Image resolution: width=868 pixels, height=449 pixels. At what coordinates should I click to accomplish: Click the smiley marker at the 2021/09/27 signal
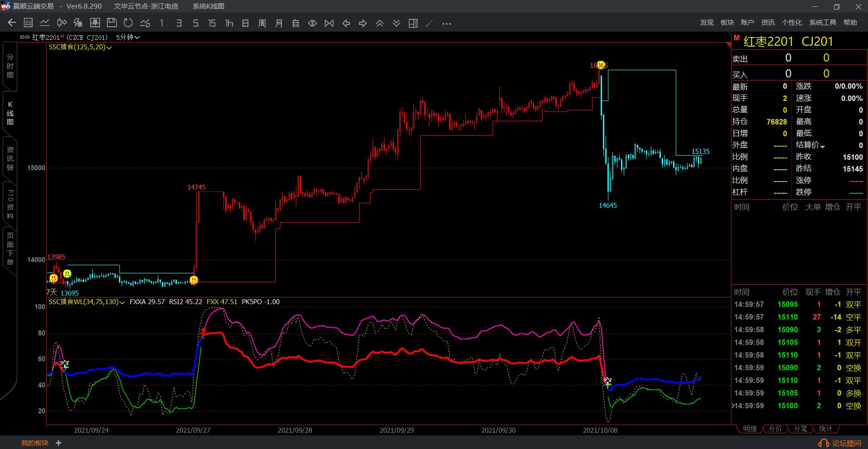(x=194, y=280)
